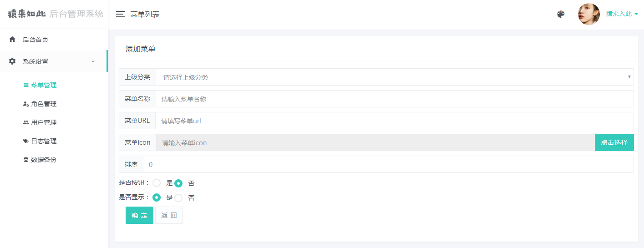
Task: Click the 角色管理 role icon
Action: pos(26,104)
